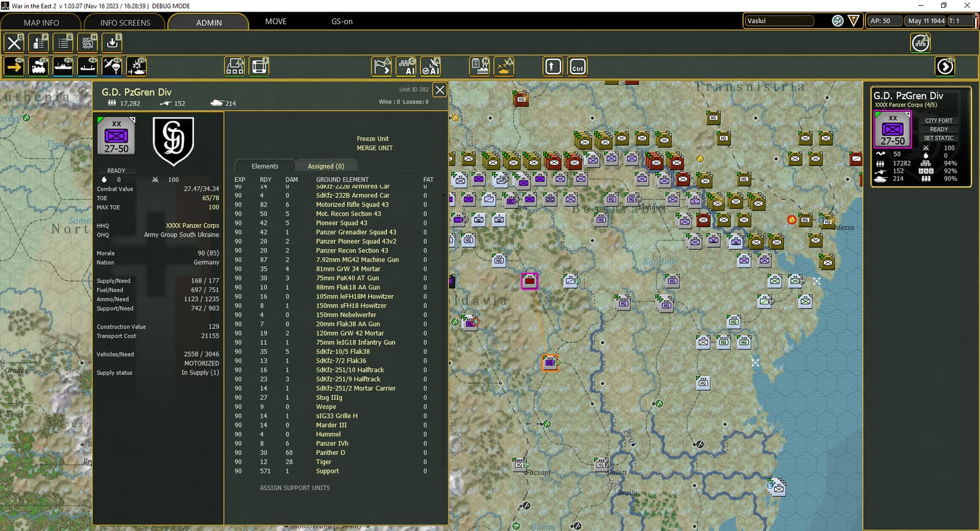The height and width of the screenshot is (531, 980).
Task: Switch to the Assigned (0) tab
Action: (326, 166)
